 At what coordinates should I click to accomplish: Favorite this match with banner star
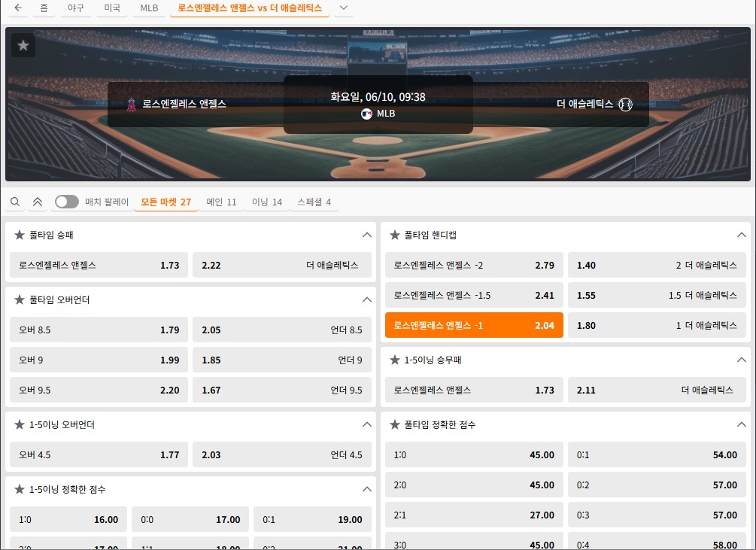pyautogui.click(x=23, y=45)
